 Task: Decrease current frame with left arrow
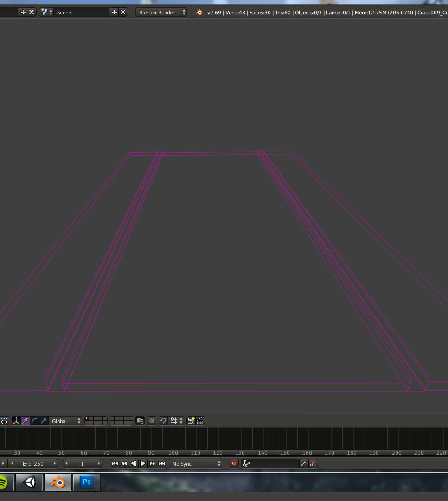pyautogui.click(x=66, y=463)
